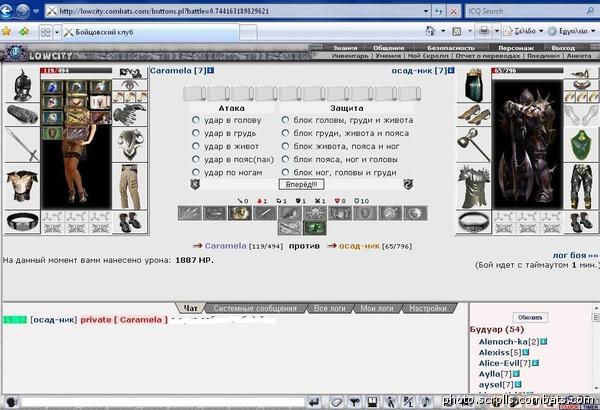Click Caramela's belt equipment slot
This screenshot has width=600, height=410.
22,222
